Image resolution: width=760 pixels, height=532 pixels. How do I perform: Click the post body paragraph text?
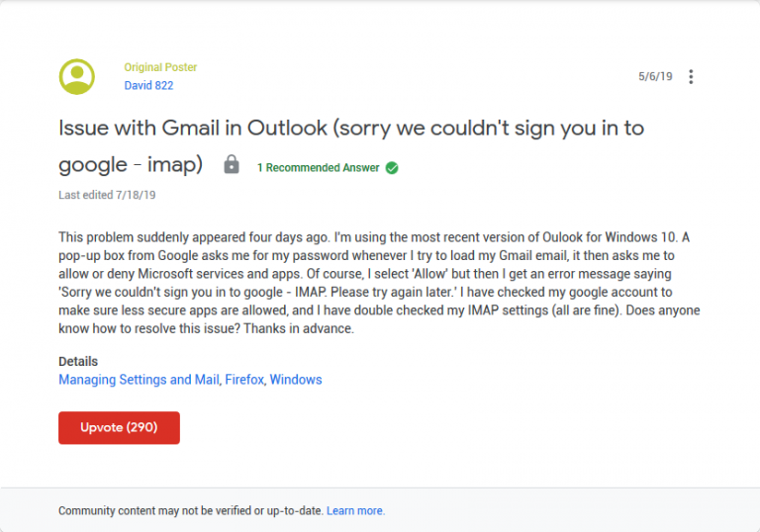[x=379, y=283]
